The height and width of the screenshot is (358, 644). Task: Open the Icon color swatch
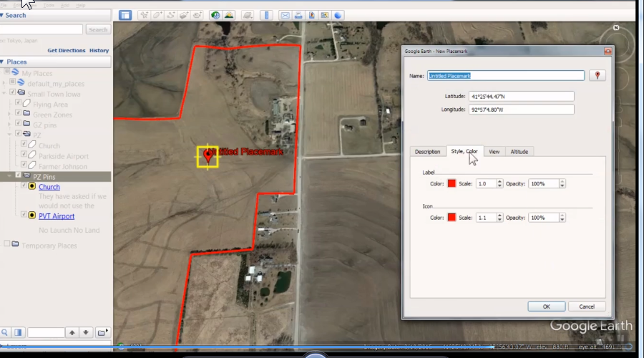(x=452, y=217)
